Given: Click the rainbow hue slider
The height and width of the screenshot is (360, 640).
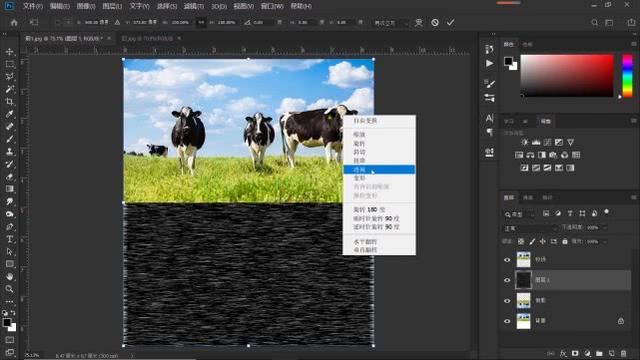Looking at the screenshot, I should (x=627, y=76).
